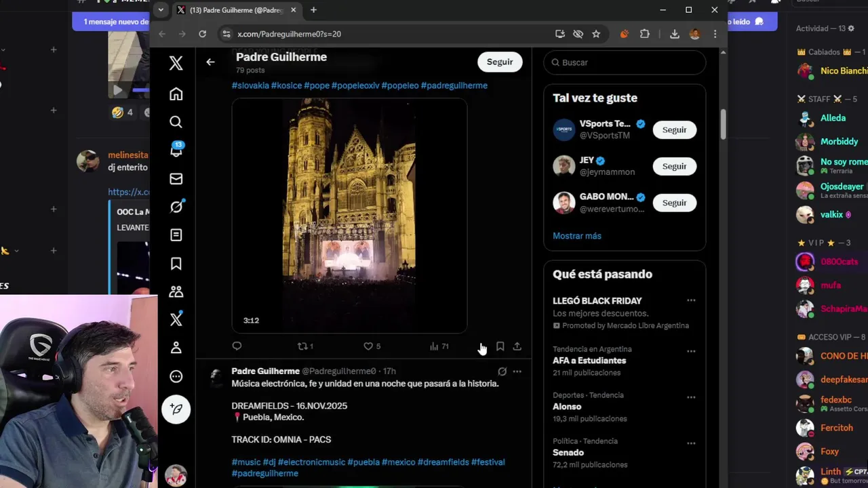Follow Padre Guilherme with Seguir button
Viewport: 868px width, 488px height.
point(500,62)
